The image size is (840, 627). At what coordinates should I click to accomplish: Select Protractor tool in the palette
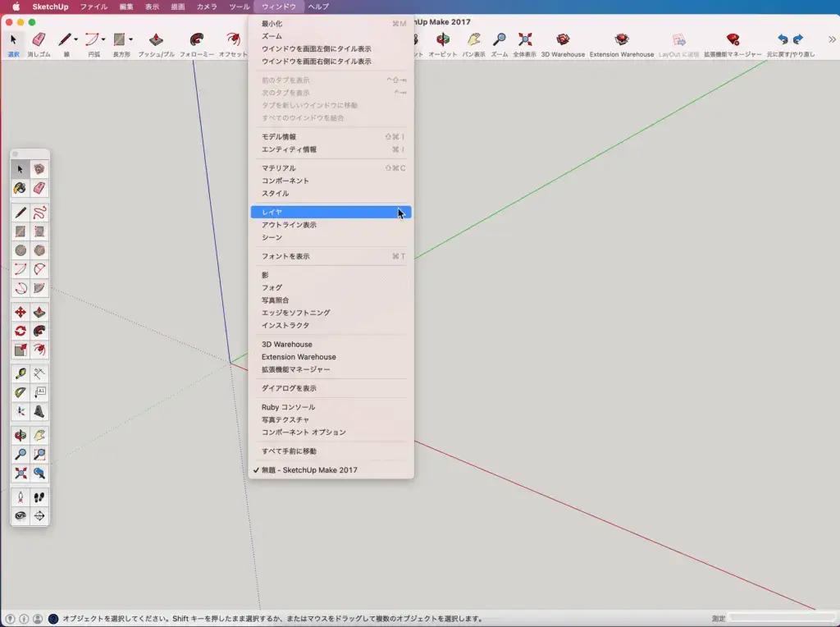[21, 392]
